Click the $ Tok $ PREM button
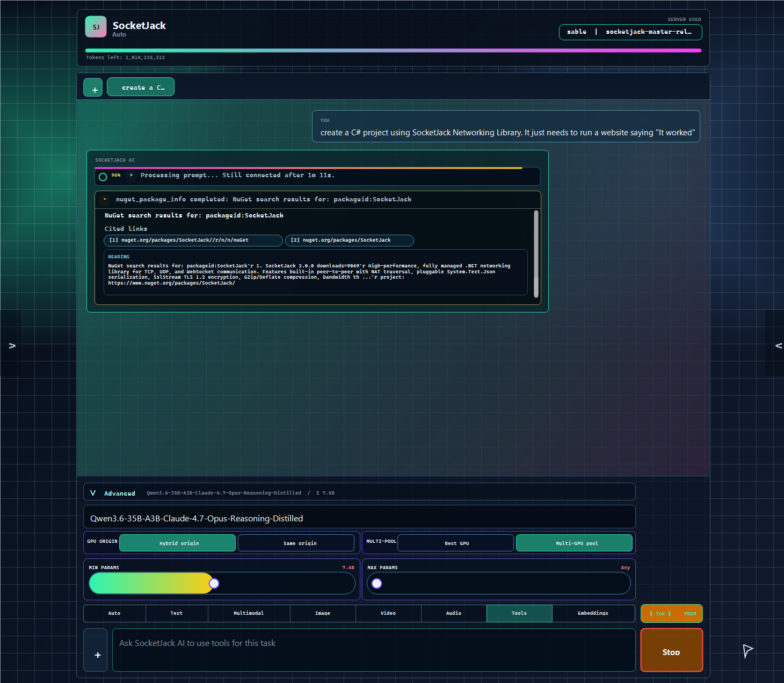 672,614
